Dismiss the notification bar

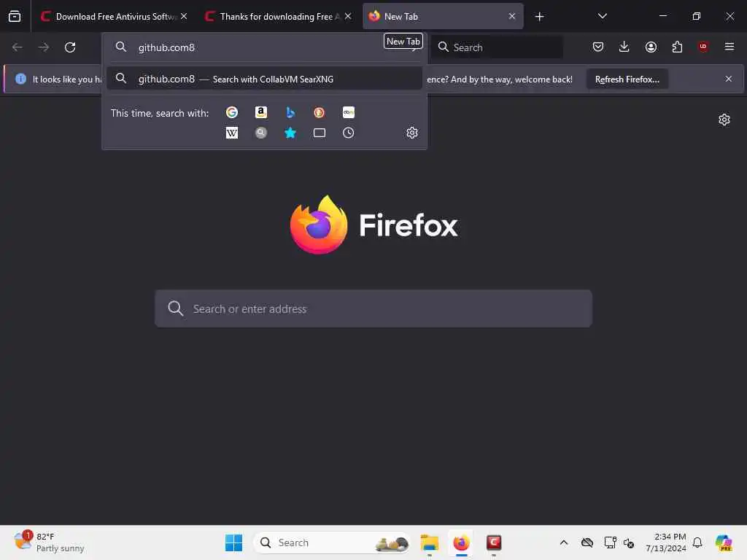click(729, 79)
